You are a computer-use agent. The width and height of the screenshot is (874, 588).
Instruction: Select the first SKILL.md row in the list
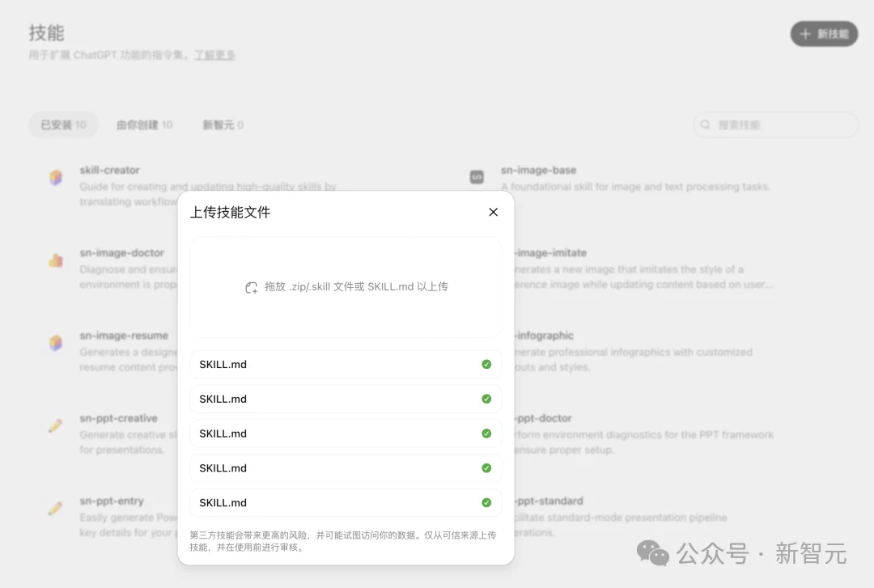346,365
